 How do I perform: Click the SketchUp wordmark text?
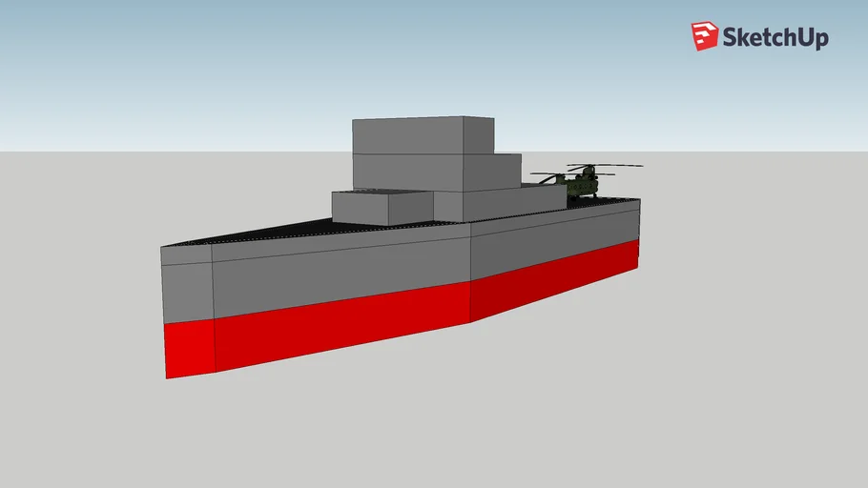(x=775, y=38)
